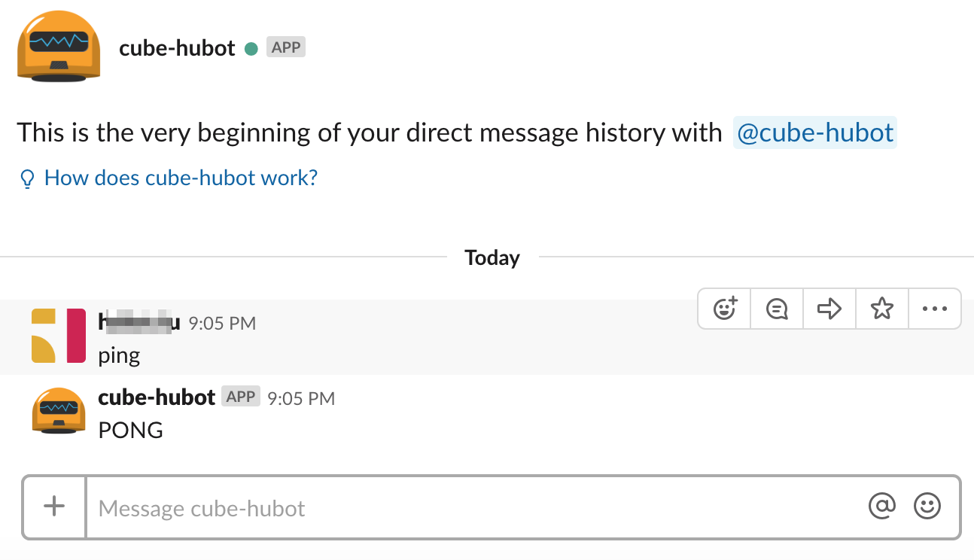This screenshot has height=560, width=974.
Task: Click the cube-hubot name in the header
Action: tap(177, 48)
